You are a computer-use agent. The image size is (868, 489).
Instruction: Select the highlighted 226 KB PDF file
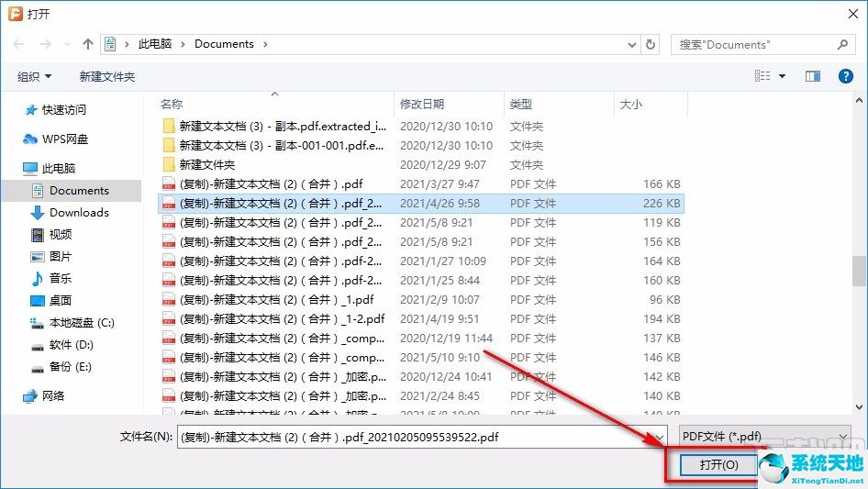point(421,204)
